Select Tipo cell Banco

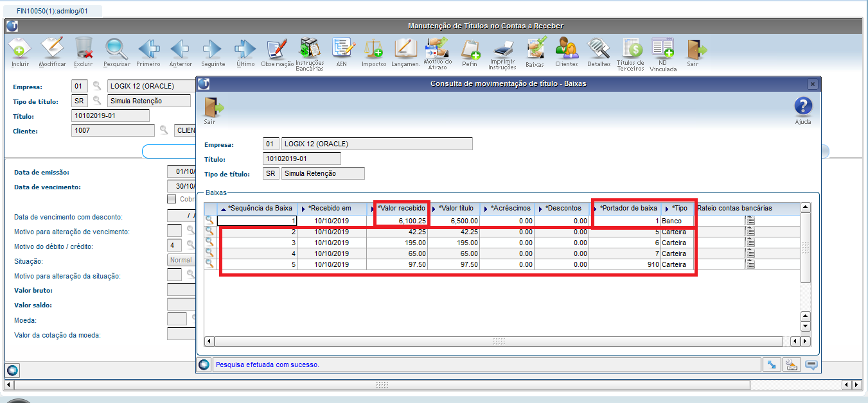[678, 221]
